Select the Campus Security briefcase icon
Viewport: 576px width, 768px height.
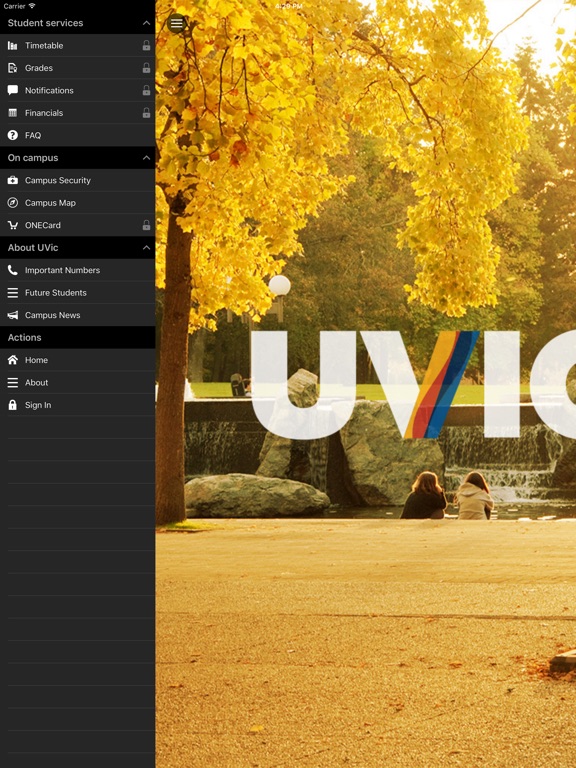(13, 180)
